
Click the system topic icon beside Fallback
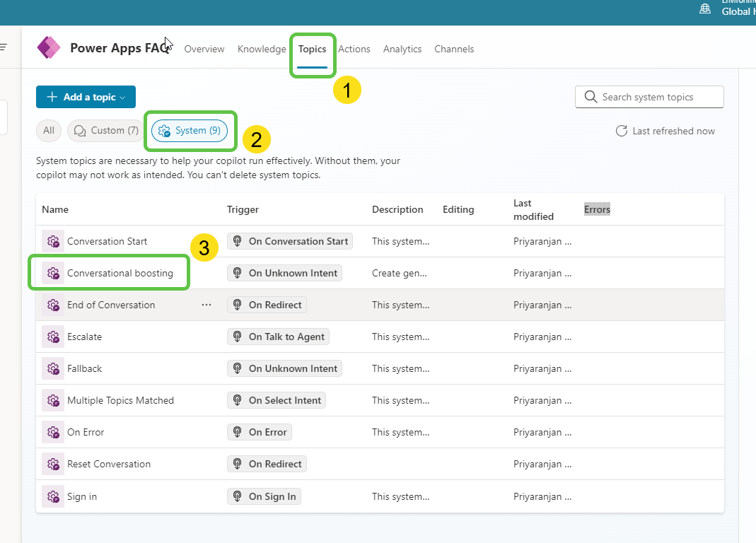(52, 368)
